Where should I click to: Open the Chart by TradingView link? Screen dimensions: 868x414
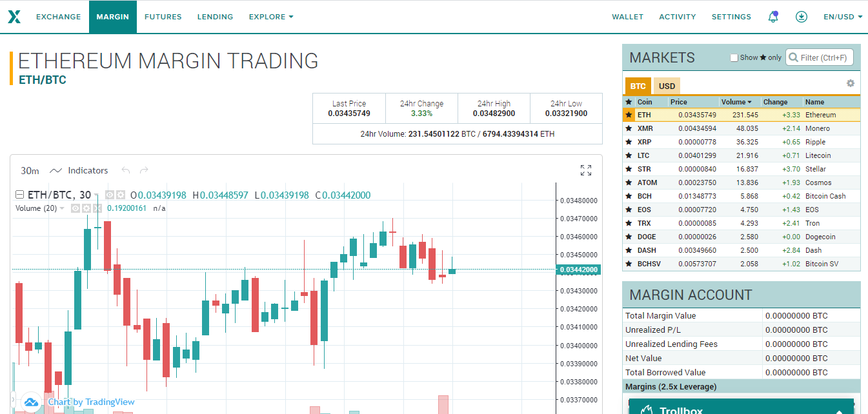click(x=90, y=402)
